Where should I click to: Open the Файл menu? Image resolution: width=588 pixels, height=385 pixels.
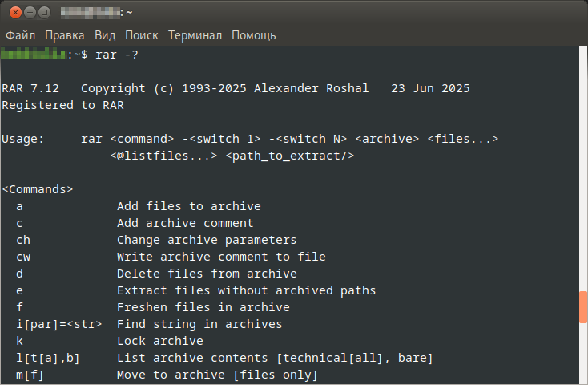pyautogui.click(x=21, y=35)
